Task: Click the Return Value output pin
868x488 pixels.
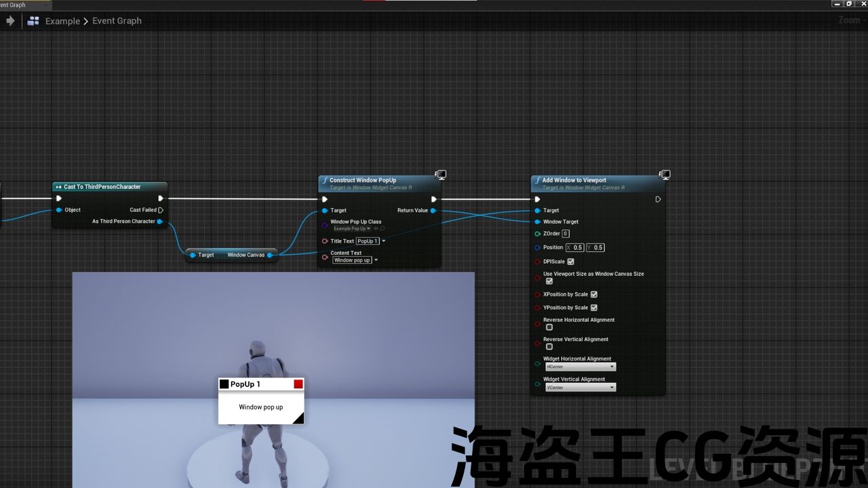Action: (x=433, y=211)
